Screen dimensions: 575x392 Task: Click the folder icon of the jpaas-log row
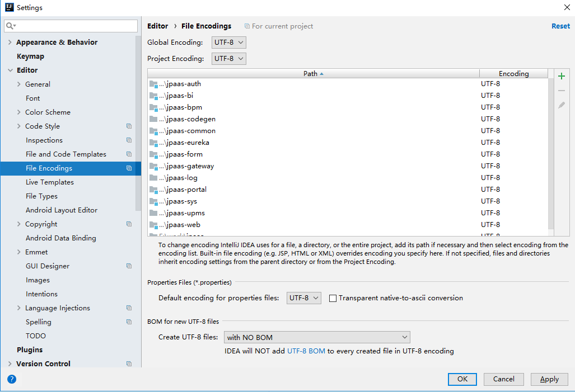coord(153,178)
